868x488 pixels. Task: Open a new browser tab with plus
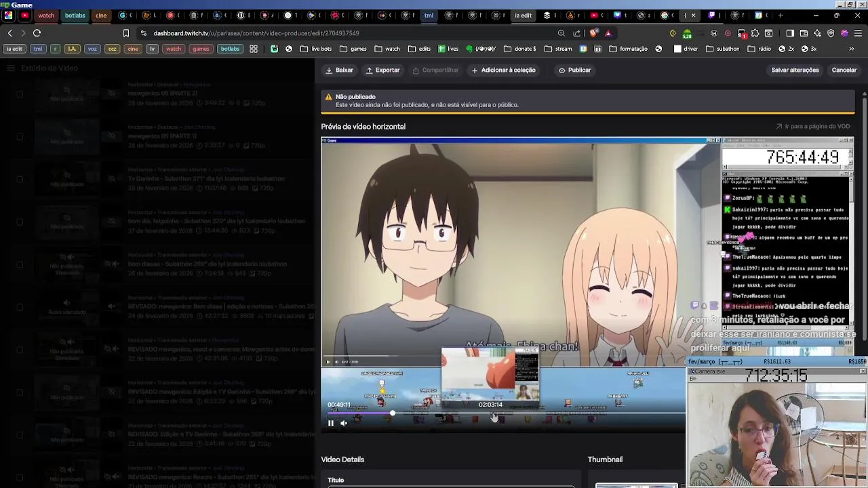tap(781, 15)
